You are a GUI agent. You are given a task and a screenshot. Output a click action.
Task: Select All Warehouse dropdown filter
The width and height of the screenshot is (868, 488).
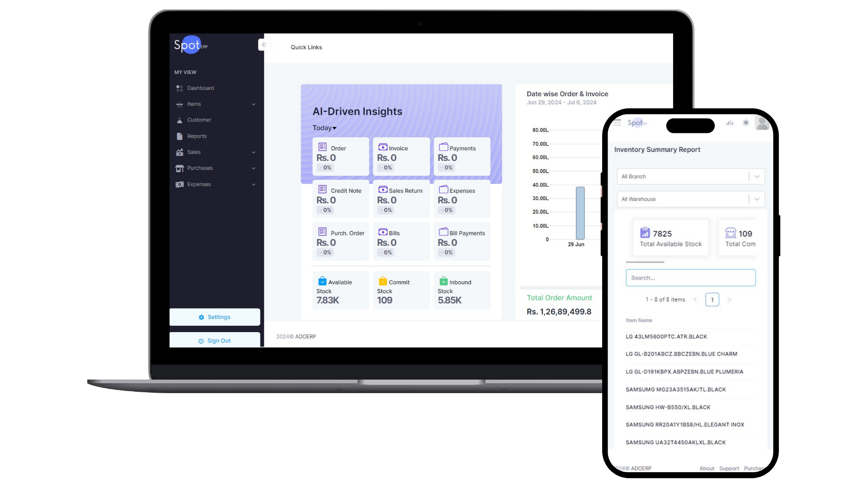pyautogui.click(x=690, y=199)
